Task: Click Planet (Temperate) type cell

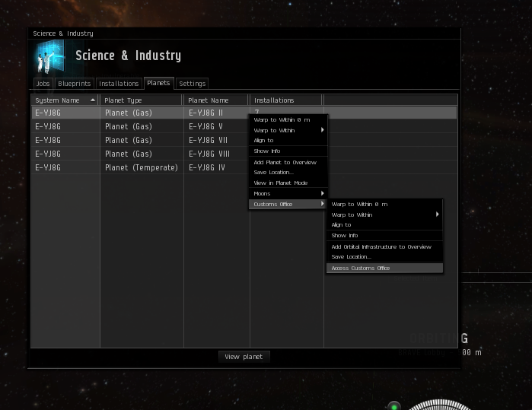Action: click(142, 167)
